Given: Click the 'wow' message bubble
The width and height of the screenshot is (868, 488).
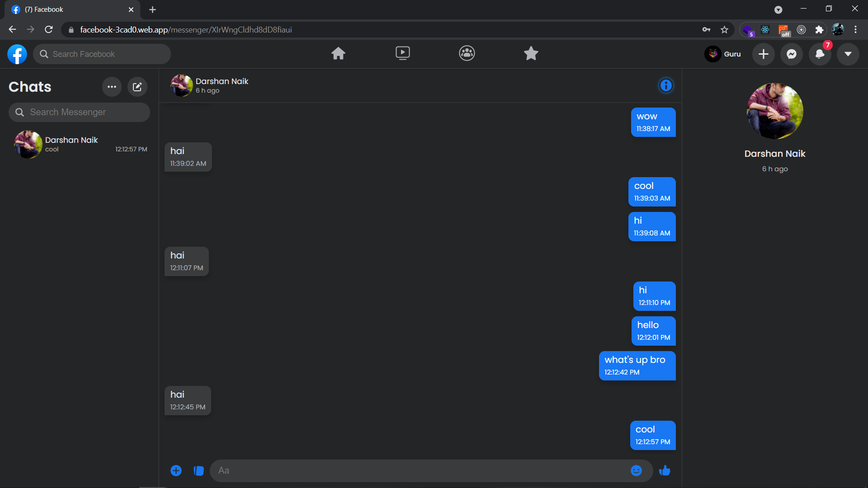Looking at the screenshot, I should pyautogui.click(x=653, y=122).
